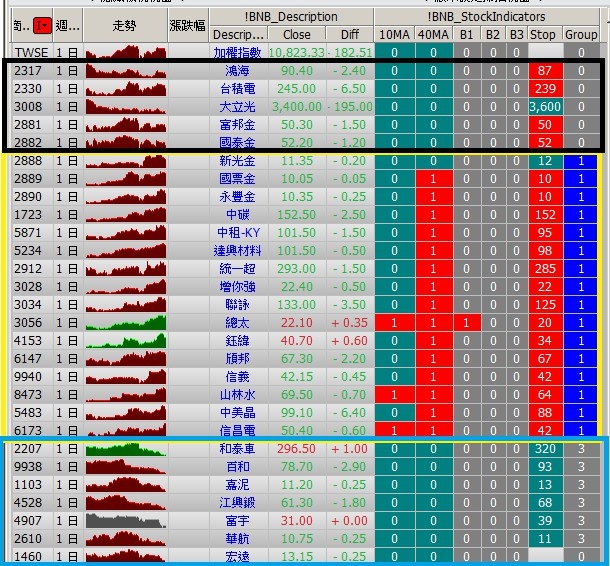Select stock name 統一超
Screen dimensions: 610x566
(x=237, y=268)
